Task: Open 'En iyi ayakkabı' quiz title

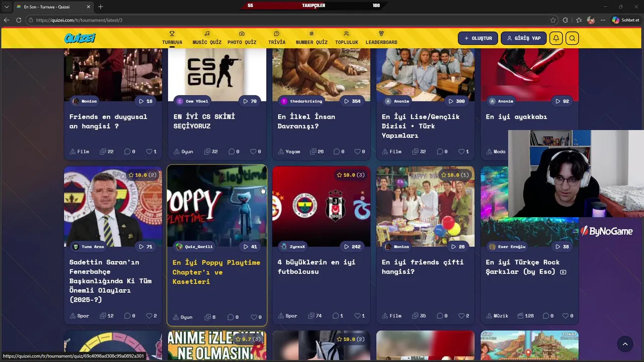Action: pos(516,117)
